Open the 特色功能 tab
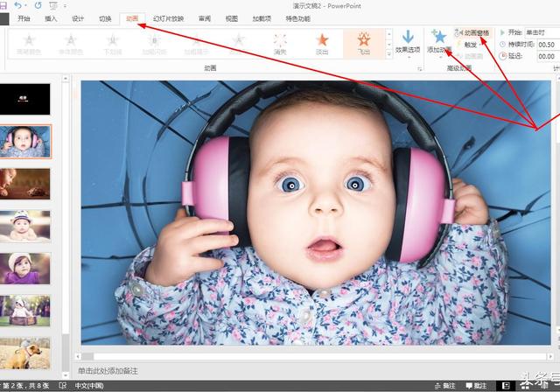Screen dimensions: 560x392 [x=297, y=18]
